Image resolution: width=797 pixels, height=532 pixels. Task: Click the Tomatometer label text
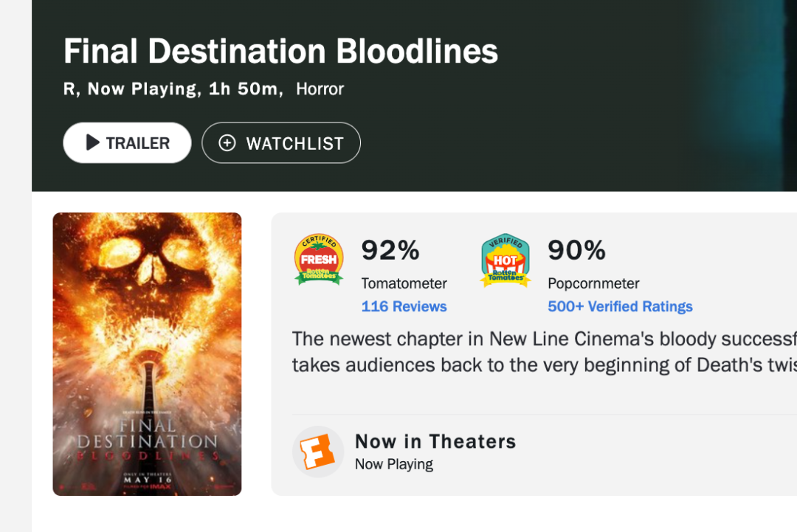[404, 283]
